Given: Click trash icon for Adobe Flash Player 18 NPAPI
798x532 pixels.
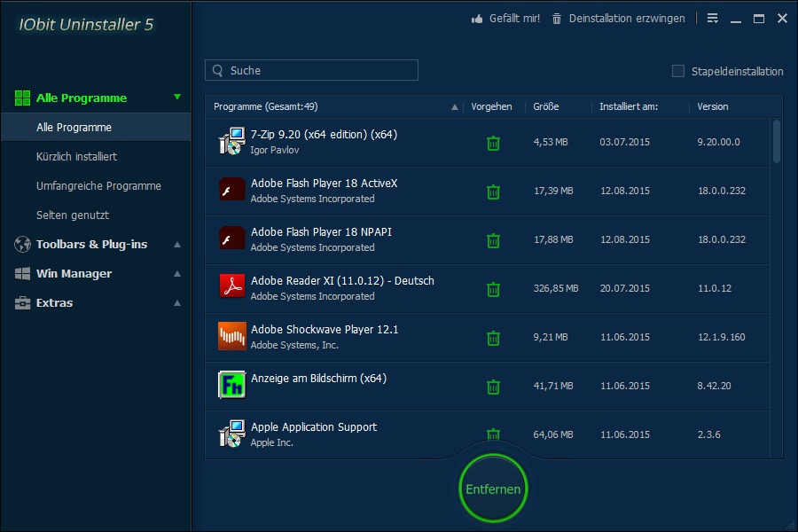Looking at the screenshot, I should pos(493,240).
